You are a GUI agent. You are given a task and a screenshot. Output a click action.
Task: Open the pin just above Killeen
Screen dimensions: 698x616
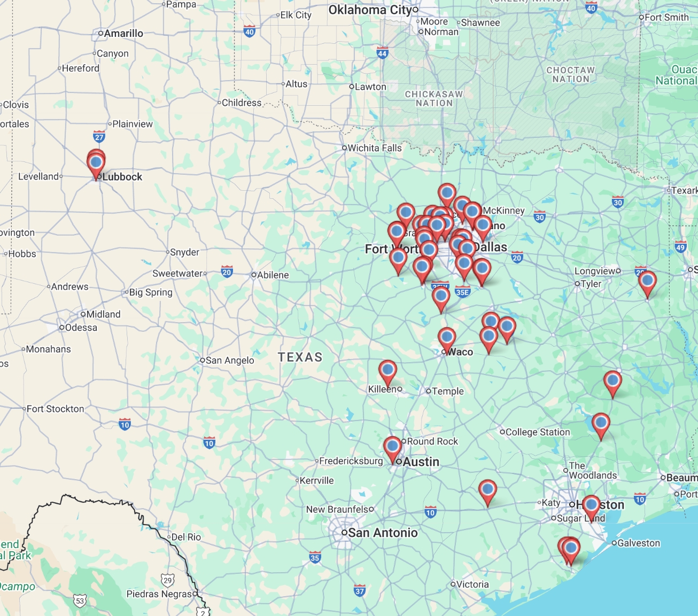click(387, 373)
